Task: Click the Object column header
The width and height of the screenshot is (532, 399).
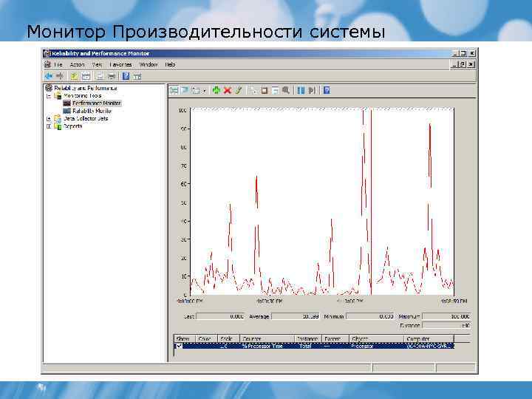Action: pyautogui.click(x=377, y=338)
